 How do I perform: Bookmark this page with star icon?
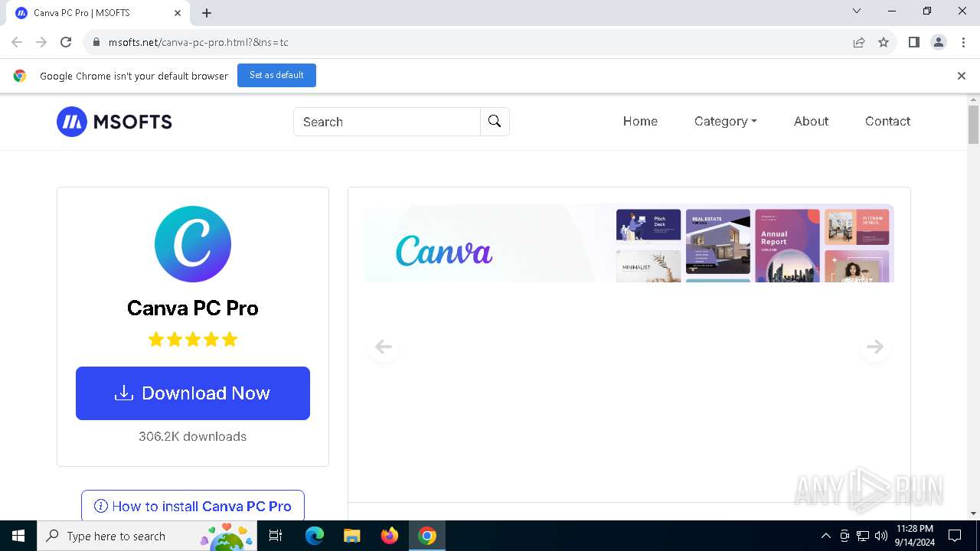click(x=884, y=42)
